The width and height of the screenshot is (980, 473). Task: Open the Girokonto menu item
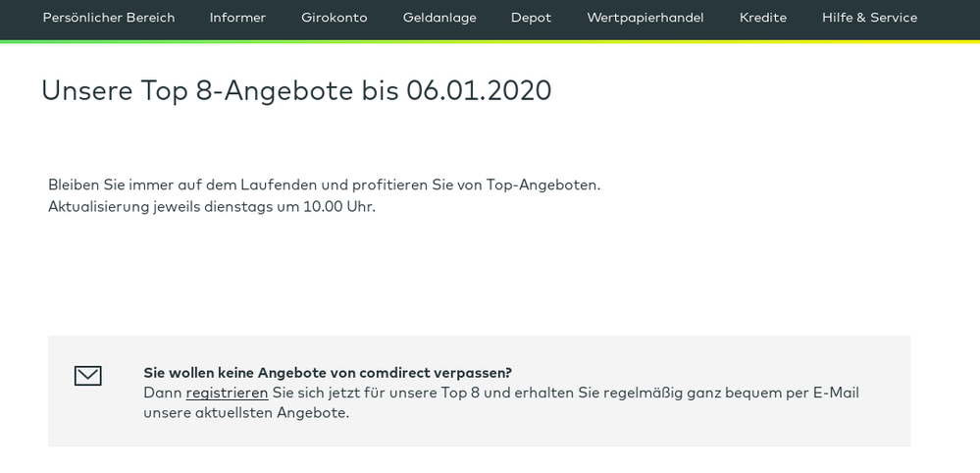click(334, 18)
